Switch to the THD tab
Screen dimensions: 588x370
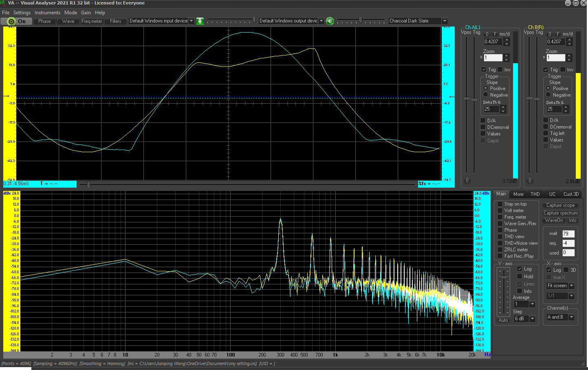point(535,194)
